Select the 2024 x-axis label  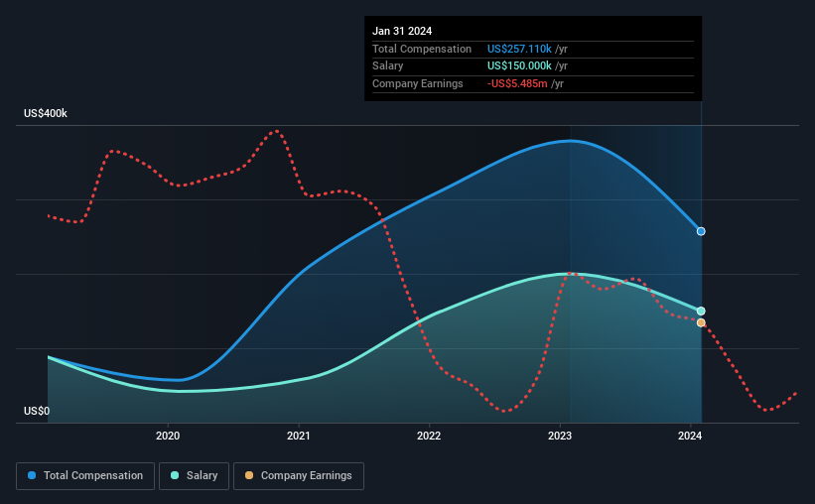tap(690, 436)
